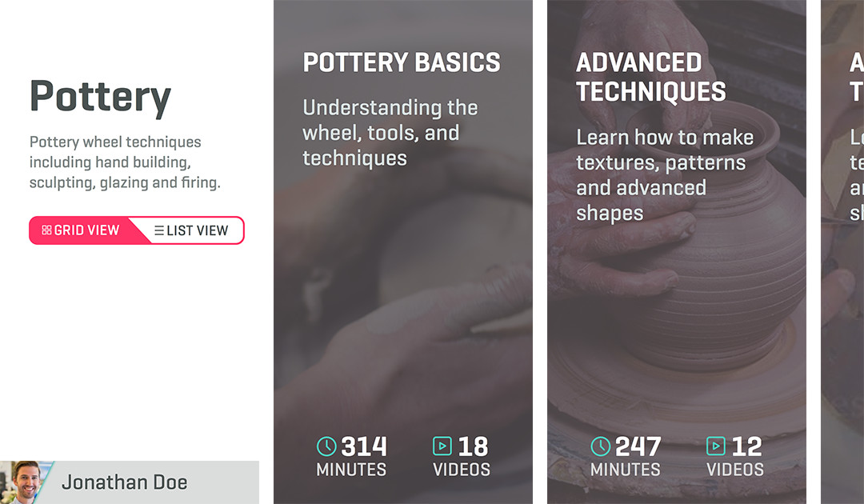Click the Pottery page heading
The width and height of the screenshot is (864, 504).
point(99,96)
